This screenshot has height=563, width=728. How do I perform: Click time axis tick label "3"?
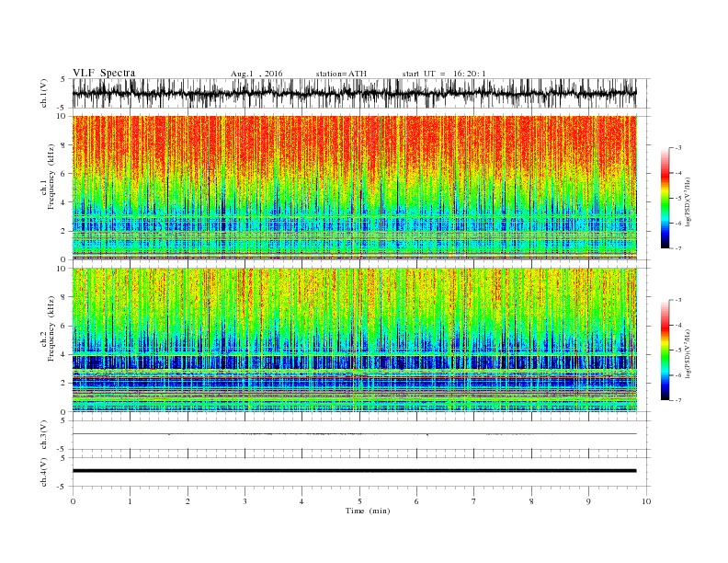[245, 501]
